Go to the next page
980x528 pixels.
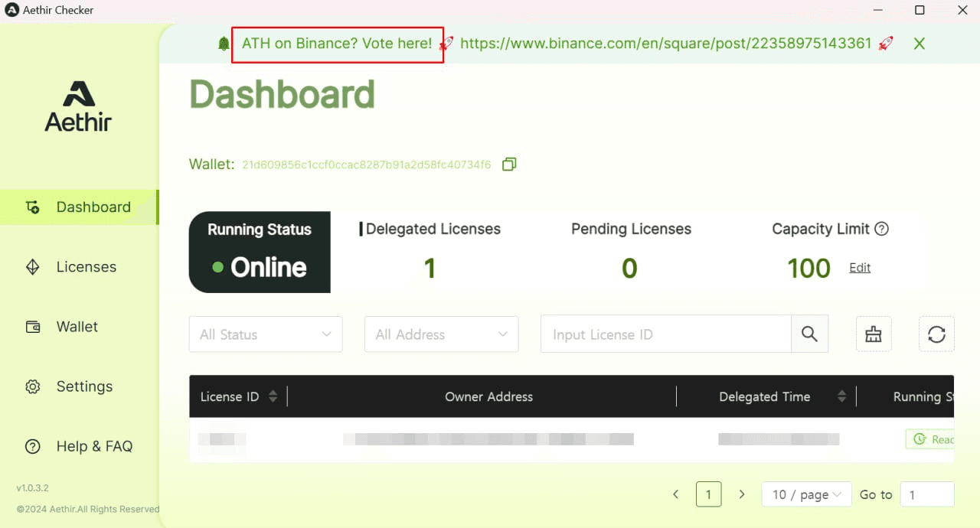pos(741,494)
